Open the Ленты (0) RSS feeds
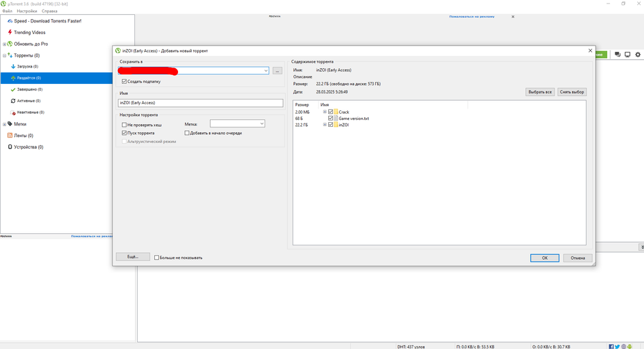This screenshot has height=349, width=644. [23, 136]
